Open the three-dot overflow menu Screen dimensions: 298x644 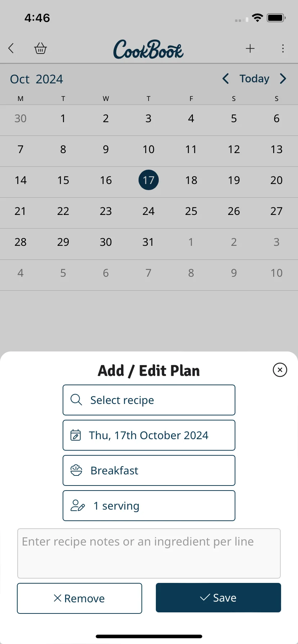point(283,48)
